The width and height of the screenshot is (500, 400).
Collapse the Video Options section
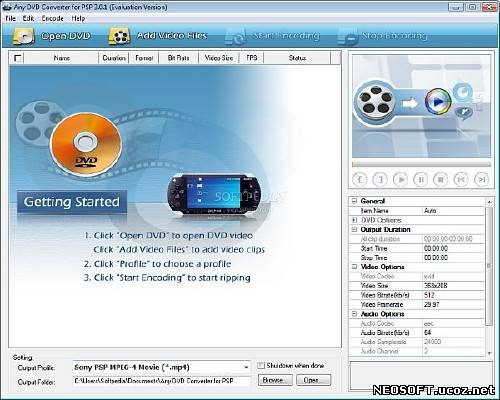(x=354, y=267)
